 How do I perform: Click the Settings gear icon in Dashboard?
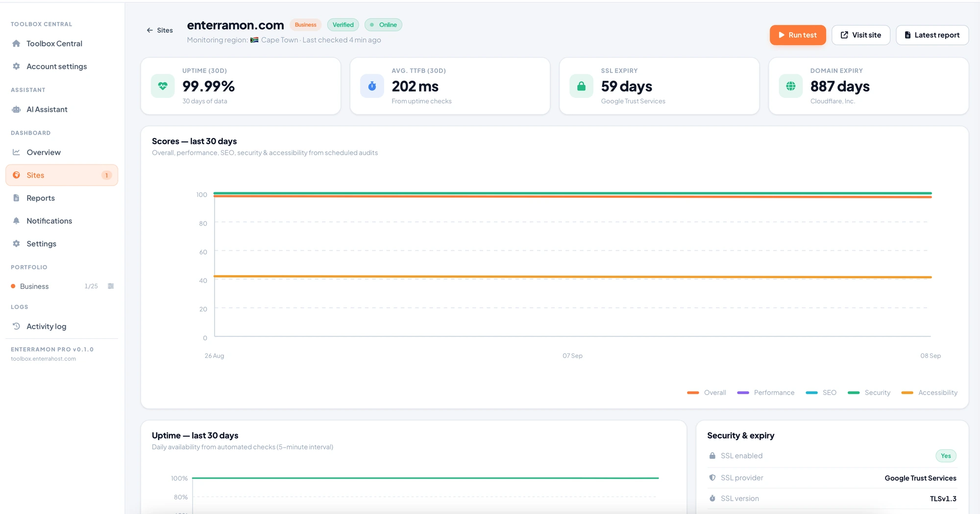tap(16, 244)
